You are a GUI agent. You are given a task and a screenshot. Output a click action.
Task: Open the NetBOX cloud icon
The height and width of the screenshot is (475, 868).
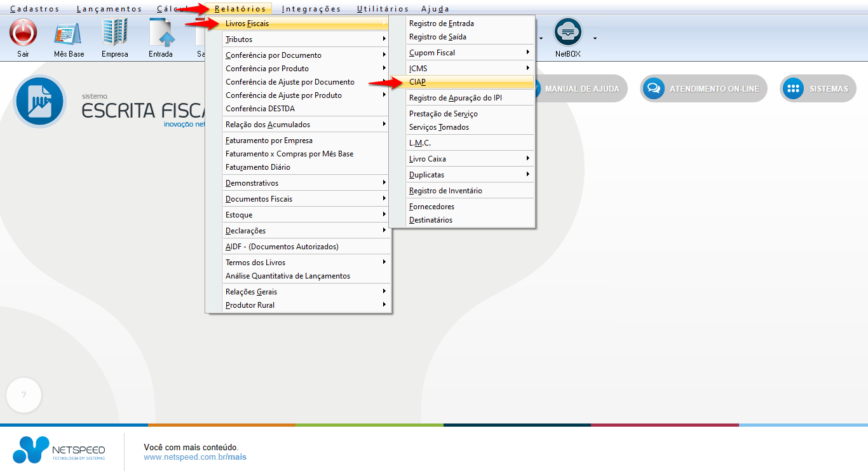[x=567, y=32]
